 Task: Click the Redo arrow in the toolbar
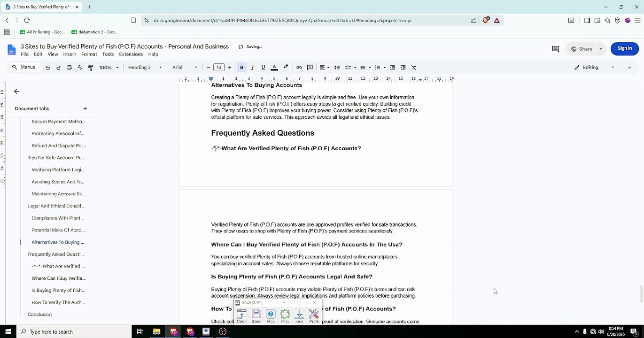58,68
